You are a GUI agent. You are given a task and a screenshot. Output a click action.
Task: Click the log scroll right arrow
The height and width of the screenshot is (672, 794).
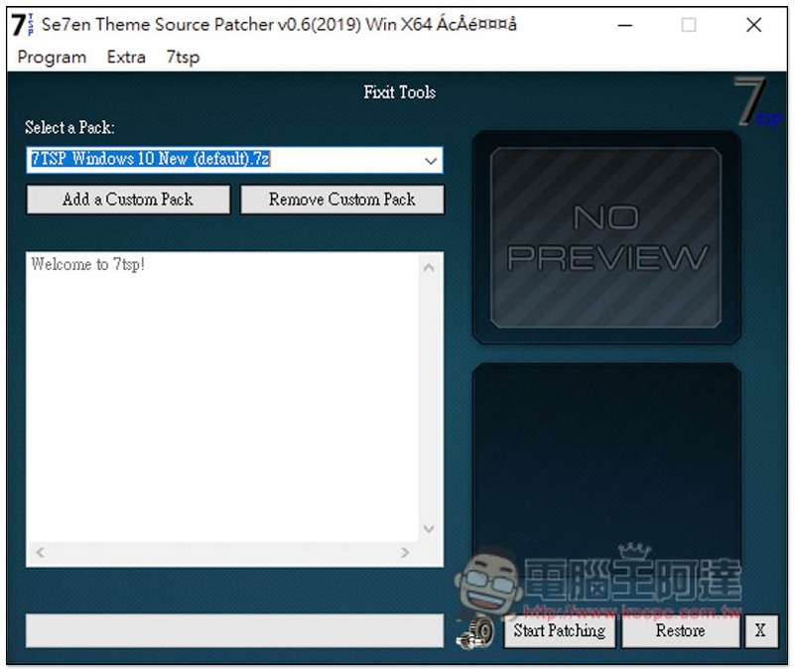pos(405,552)
